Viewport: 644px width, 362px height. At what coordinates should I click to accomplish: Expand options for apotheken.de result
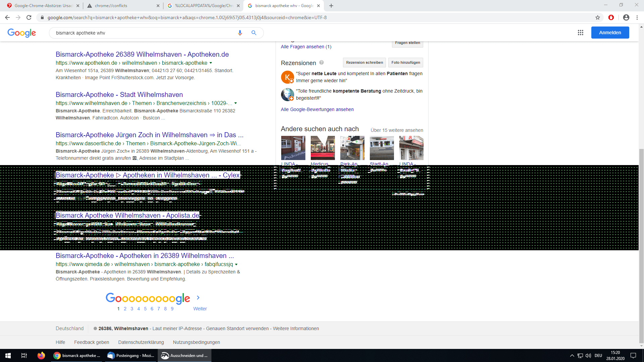pos(211,63)
